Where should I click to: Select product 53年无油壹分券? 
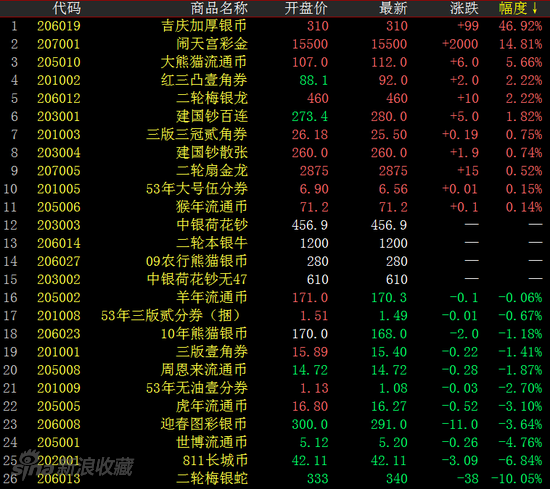(x=197, y=388)
